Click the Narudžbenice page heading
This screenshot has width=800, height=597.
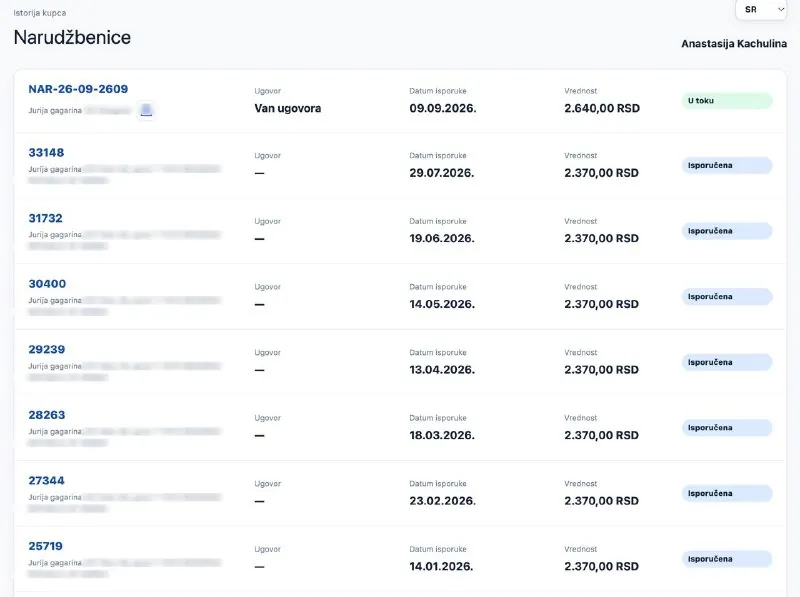[72, 37]
